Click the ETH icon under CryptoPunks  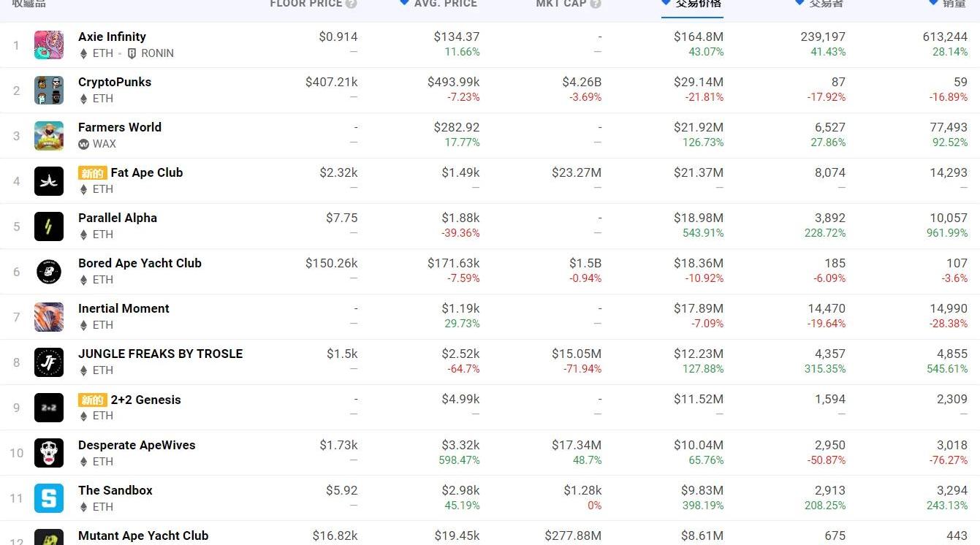(x=83, y=99)
